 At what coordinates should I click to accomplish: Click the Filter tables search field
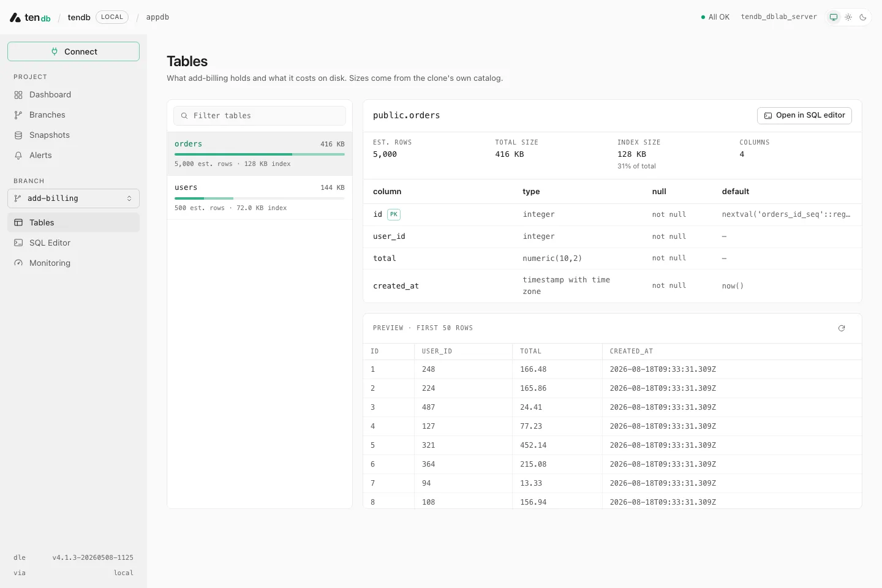260,116
